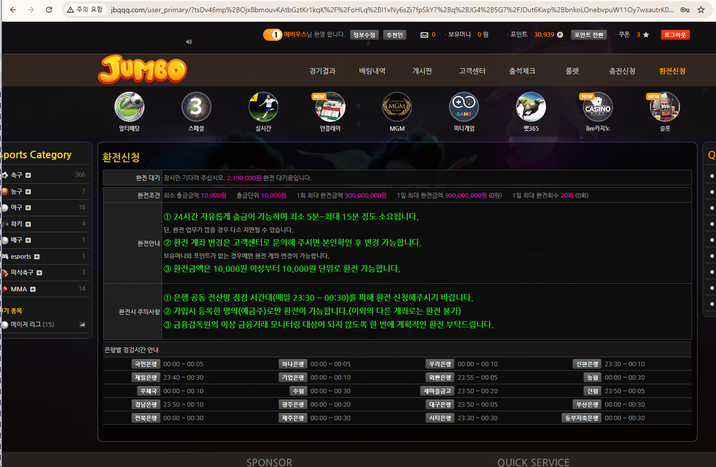Go to the 고객센터 menu
This screenshot has width=716, height=467.
472,72
